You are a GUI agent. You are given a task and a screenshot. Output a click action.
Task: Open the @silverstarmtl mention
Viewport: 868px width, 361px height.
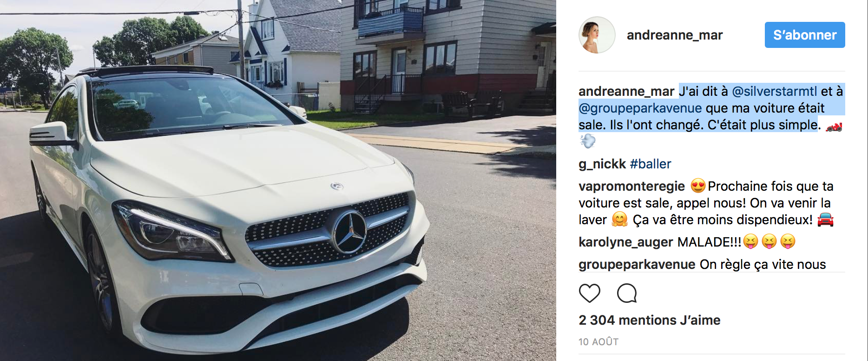774,91
